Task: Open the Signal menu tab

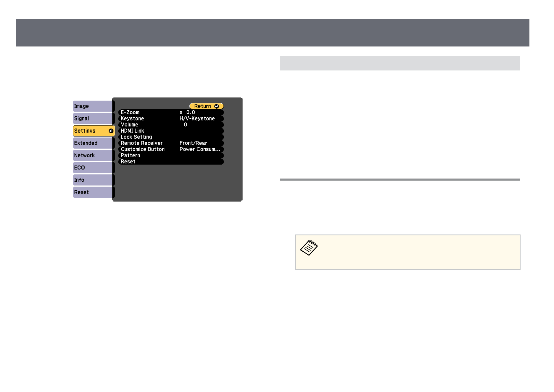Action: tap(93, 118)
